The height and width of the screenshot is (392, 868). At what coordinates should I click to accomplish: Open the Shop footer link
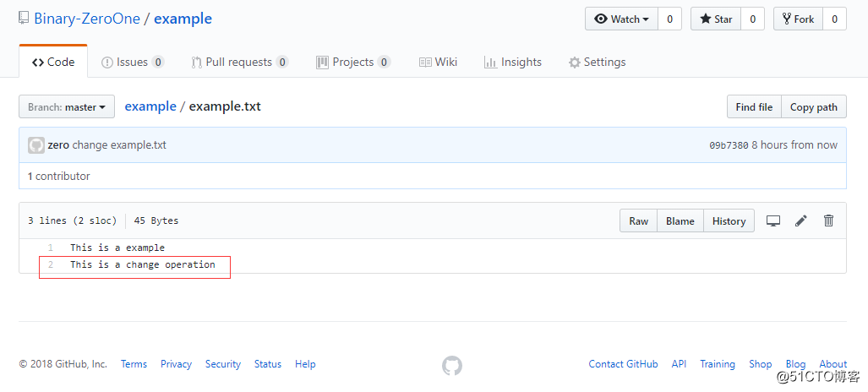(760, 364)
